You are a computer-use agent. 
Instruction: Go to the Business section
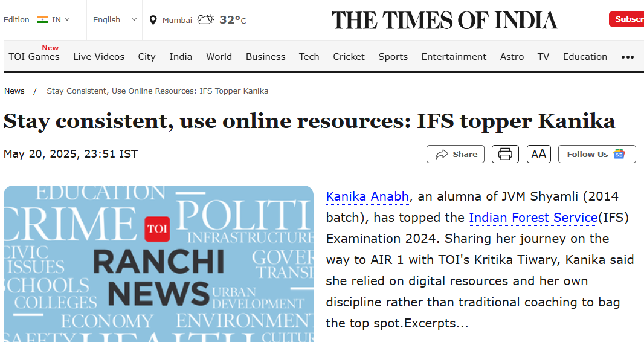click(x=265, y=57)
